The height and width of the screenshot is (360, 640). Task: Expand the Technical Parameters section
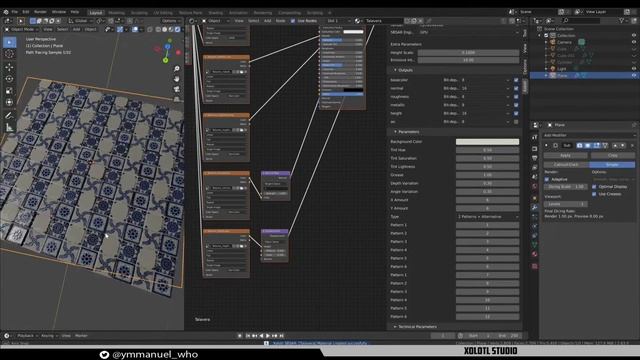(x=395, y=327)
